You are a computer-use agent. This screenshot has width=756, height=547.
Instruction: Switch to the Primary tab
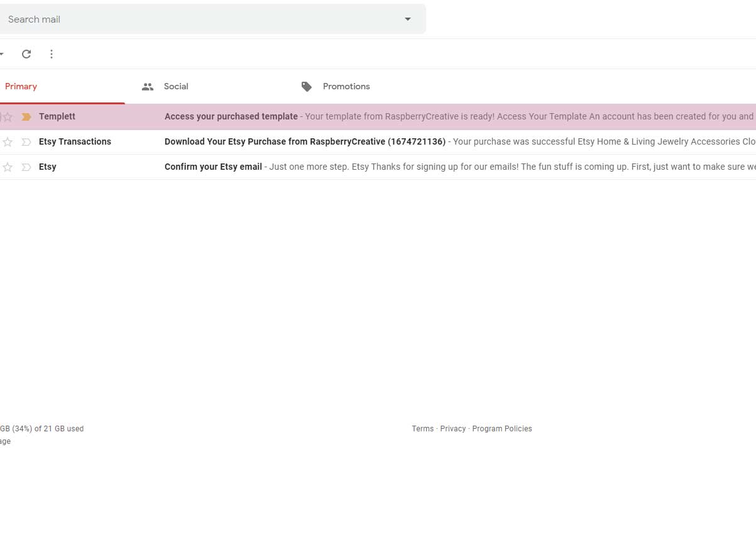21,86
